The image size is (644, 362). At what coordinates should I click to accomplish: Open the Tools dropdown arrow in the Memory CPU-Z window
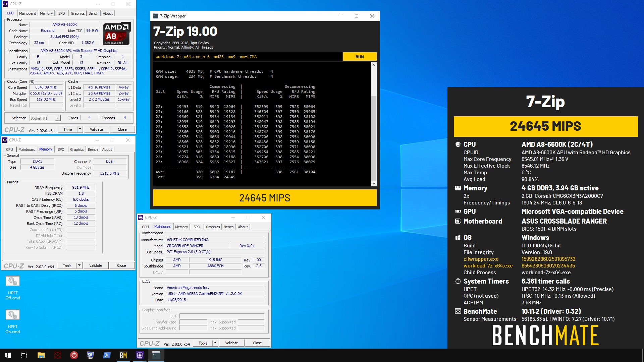[x=79, y=265]
